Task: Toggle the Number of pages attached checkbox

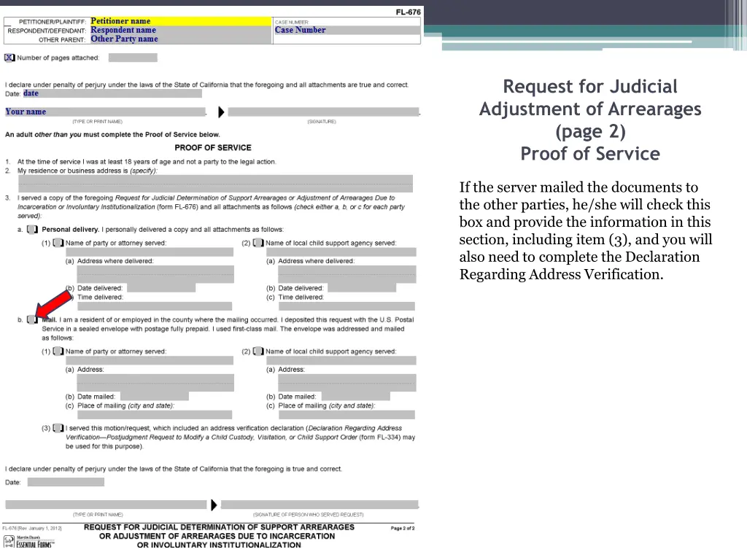Action: (x=9, y=58)
